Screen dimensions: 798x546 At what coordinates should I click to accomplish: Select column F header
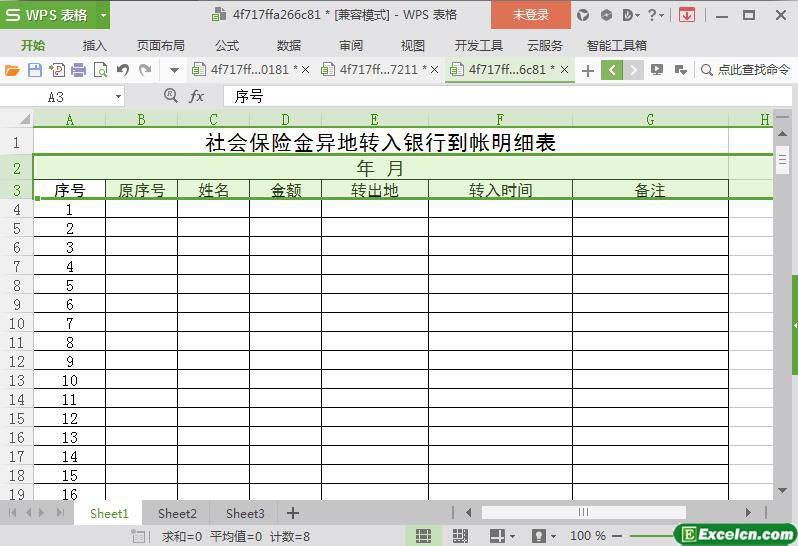500,120
